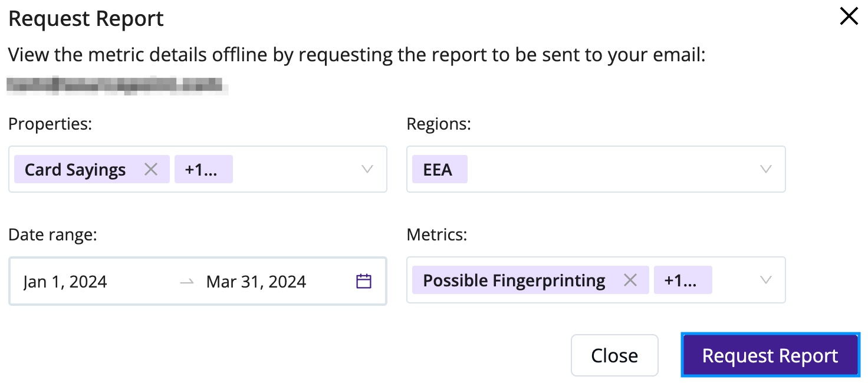Screen dimensions: 868x383
Task: Click empty area inside the Properties select box
Action: pyautogui.click(x=295, y=170)
